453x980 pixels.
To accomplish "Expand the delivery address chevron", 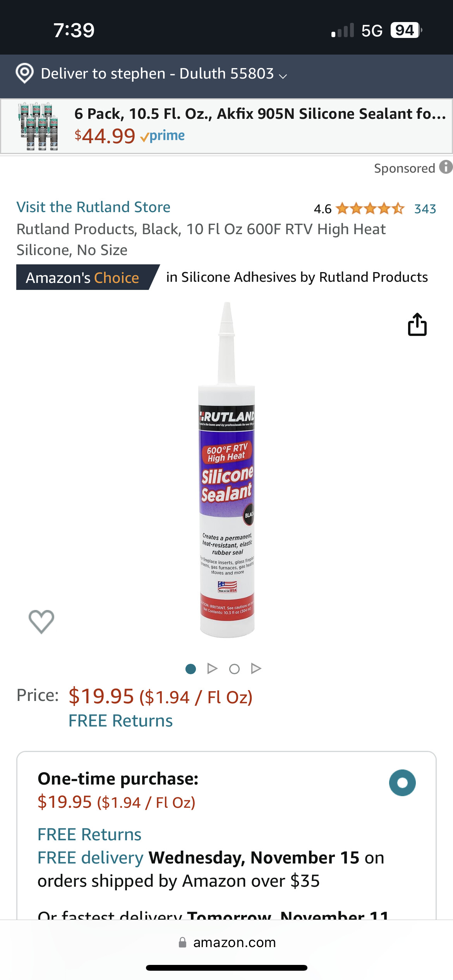I will pos(283,76).
